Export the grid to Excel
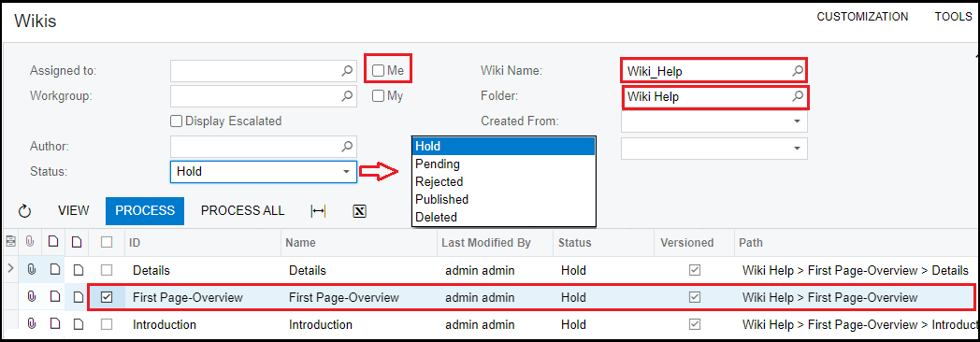Image resolution: width=980 pixels, height=342 pixels. tap(359, 211)
